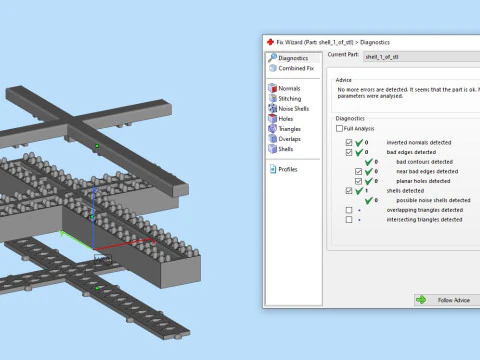Viewport: 480px width, 360px height.
Task: Click the advice message text
Action: [x=409, y=93]
